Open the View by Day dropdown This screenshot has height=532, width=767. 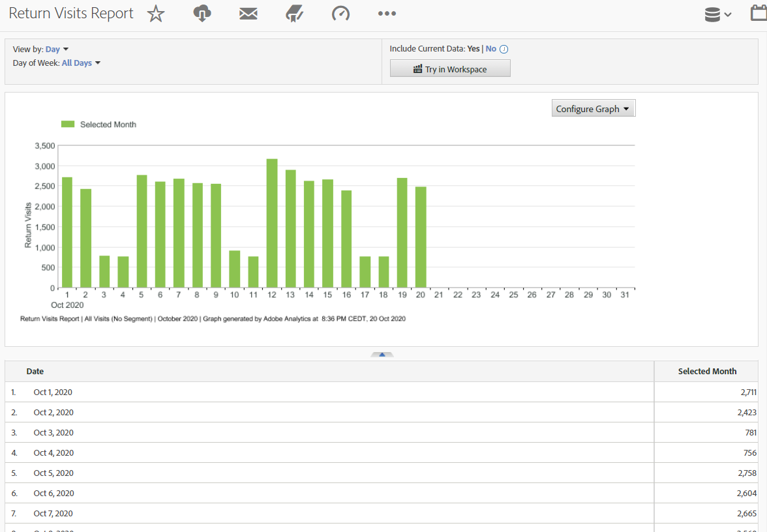pos(57,50)
